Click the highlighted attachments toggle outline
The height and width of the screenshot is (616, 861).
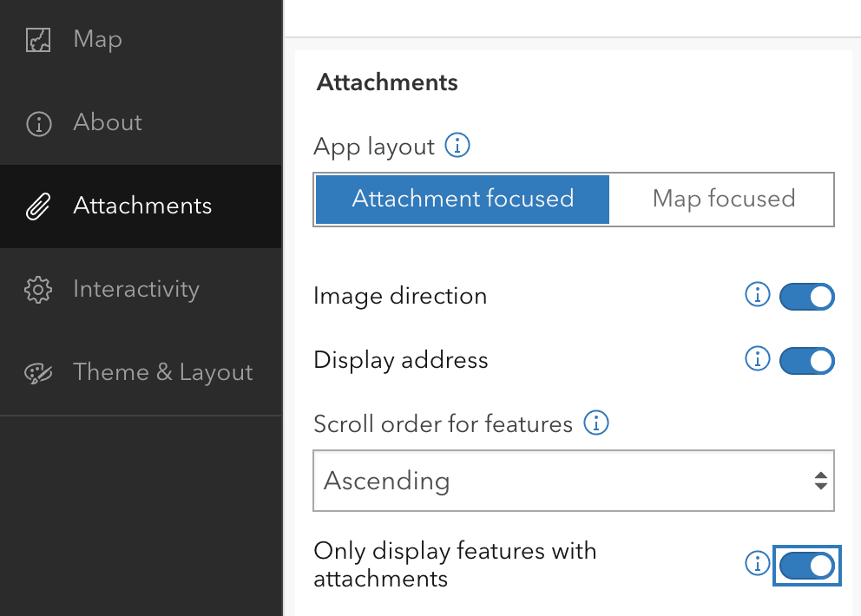pos(806,566)
